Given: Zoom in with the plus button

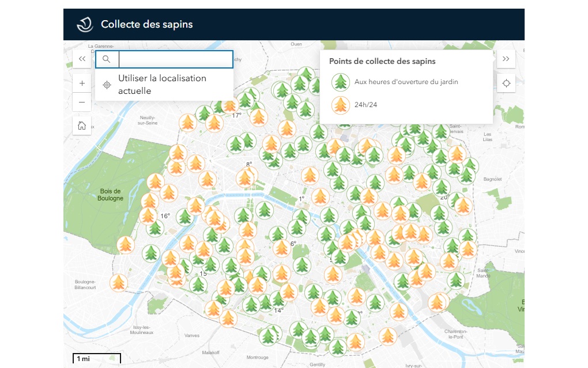Looking at the screenshot, I should pyautogui.click(x=82, y=83).
